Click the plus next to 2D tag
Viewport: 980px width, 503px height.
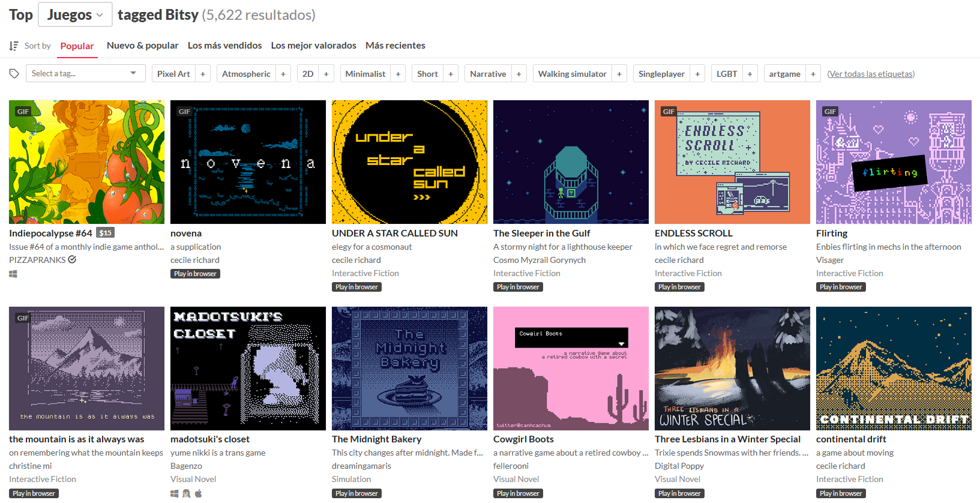coord(326,74)
